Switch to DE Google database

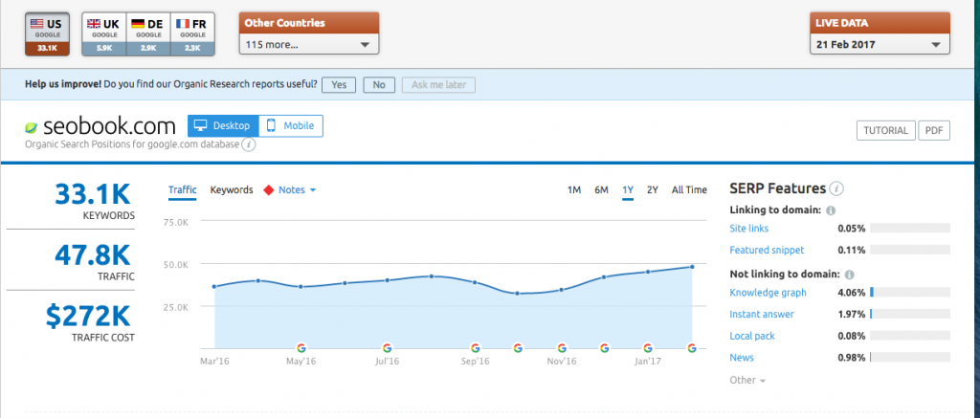click(148, 34)
